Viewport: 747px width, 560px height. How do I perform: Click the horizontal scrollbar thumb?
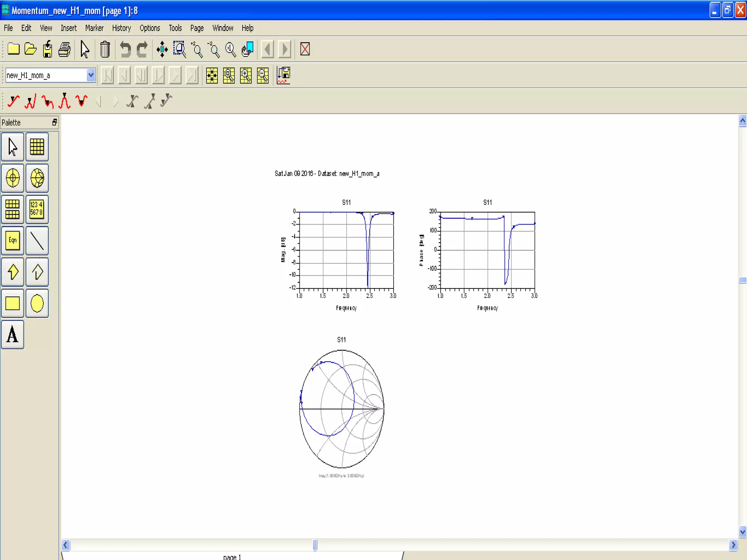315,545
